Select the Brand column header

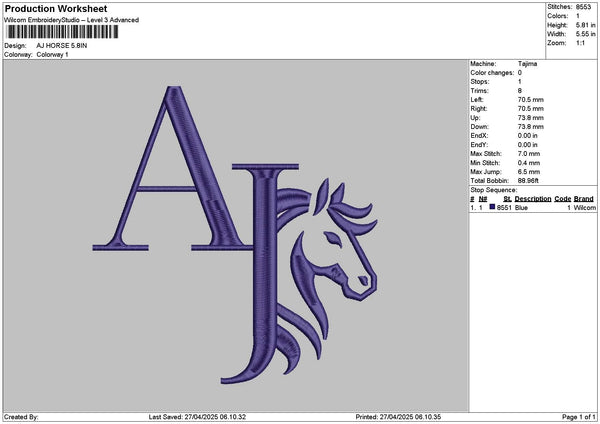584,199
